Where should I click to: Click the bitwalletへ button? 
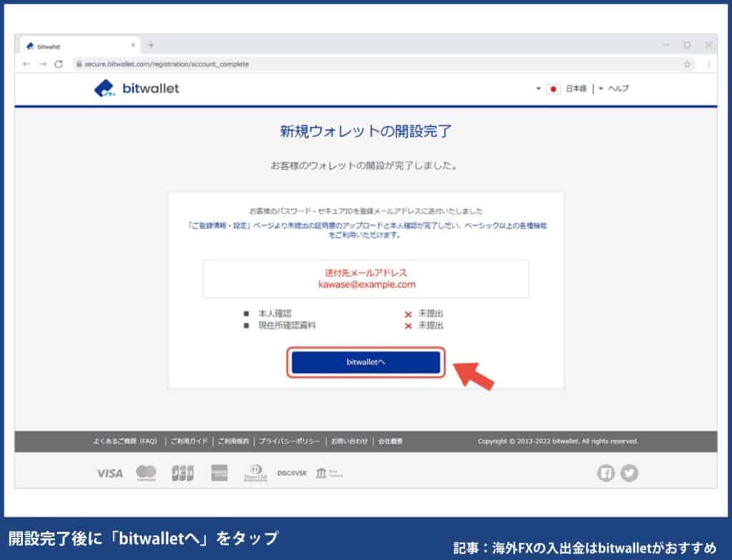tap(365, 362)
